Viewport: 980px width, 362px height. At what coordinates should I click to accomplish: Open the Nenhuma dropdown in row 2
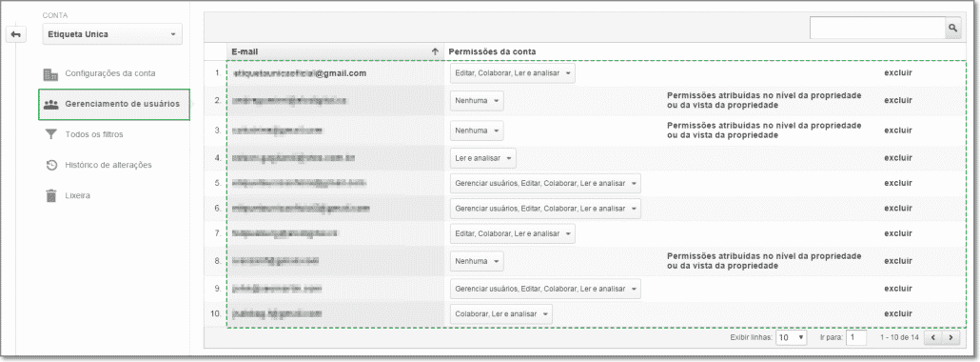tap(477, 100)
